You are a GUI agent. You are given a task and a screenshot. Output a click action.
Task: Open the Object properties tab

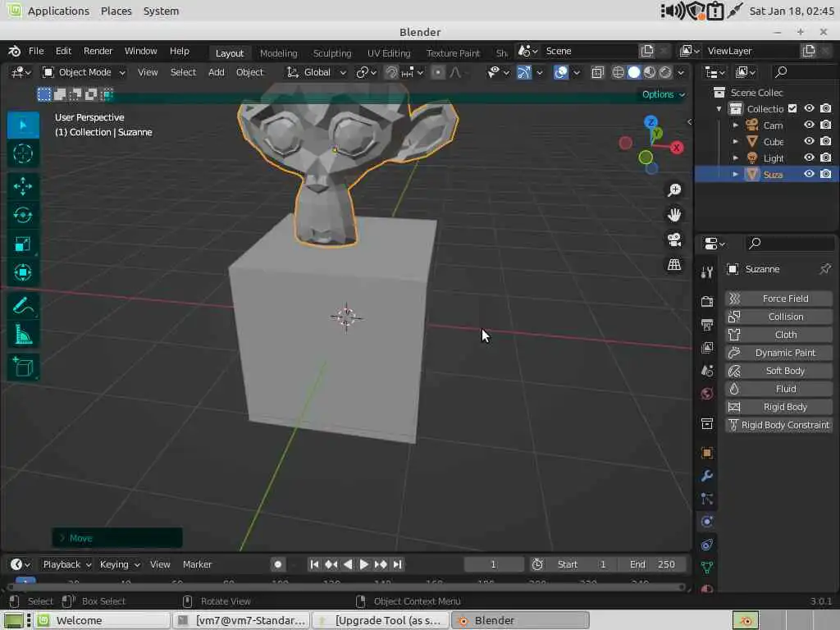[x=706, y=453]
